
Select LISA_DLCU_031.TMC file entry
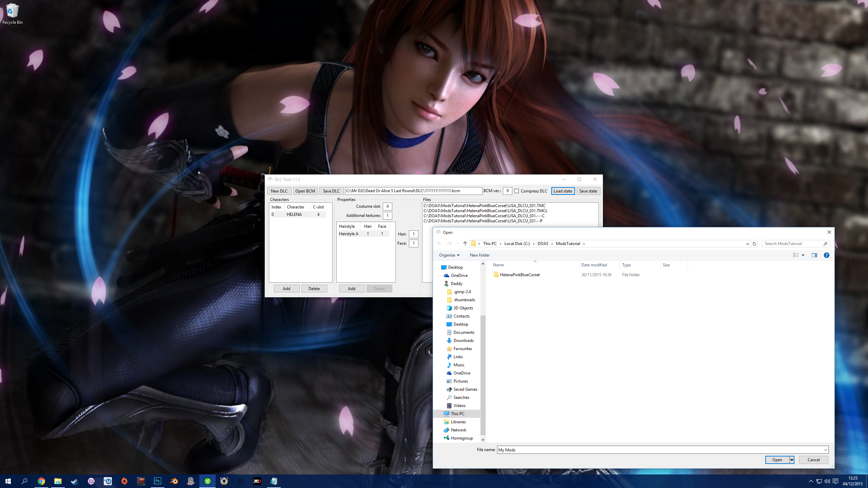click(x=485, y=205)
